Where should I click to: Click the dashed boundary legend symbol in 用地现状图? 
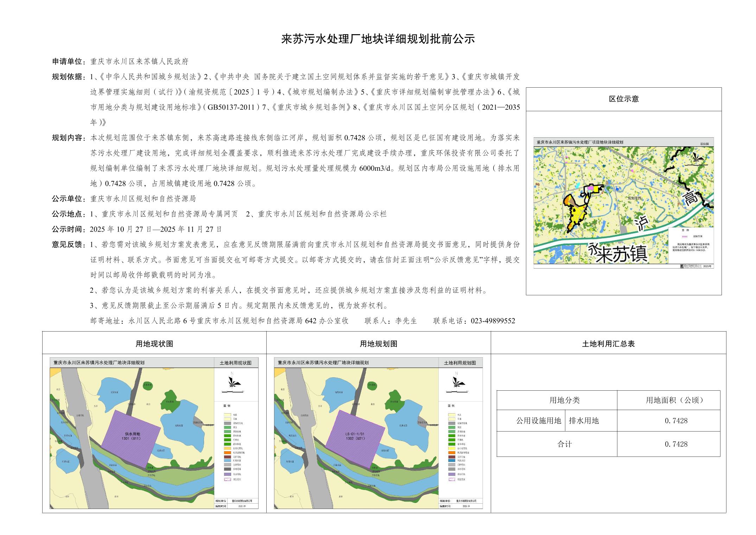click(227, 479)
